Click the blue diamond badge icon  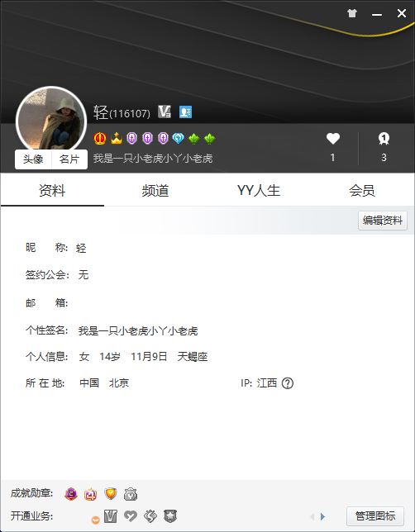click(178, 139)
